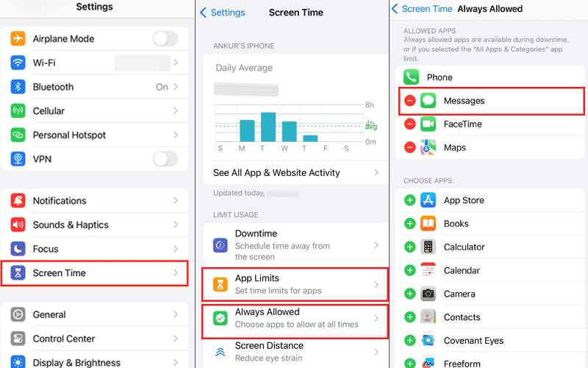
Task: Open Screen Distance via its chevron arrow
Action: click(376, 352)
